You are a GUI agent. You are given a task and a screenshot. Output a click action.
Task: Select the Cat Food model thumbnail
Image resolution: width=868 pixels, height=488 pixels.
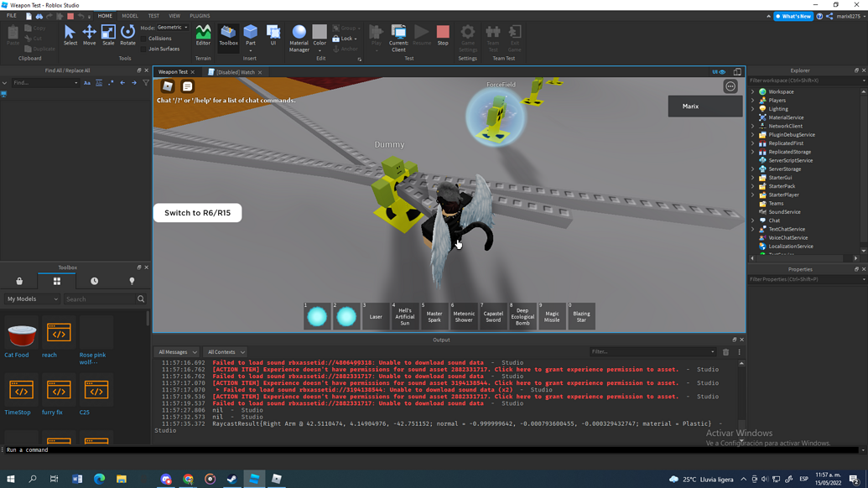(21, 335)
